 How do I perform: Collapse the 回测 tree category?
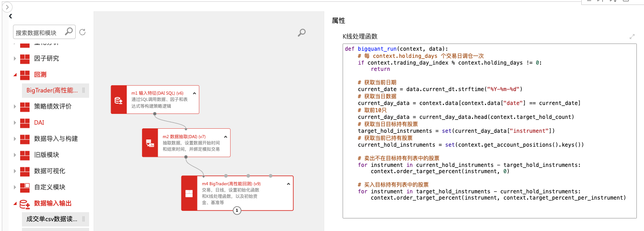click(15, 74)
